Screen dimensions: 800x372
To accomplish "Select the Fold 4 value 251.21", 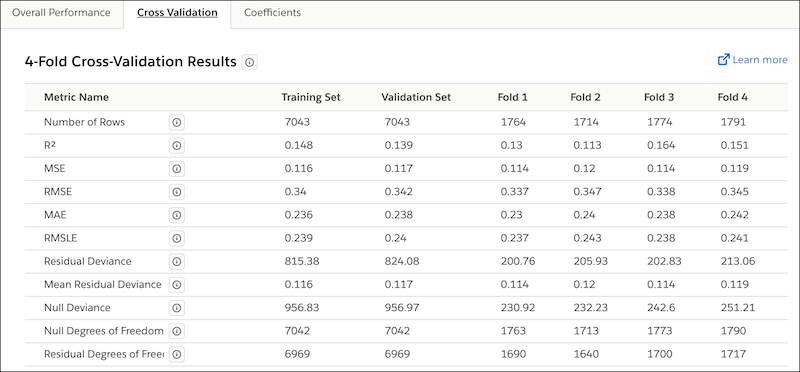I will 738,308.
